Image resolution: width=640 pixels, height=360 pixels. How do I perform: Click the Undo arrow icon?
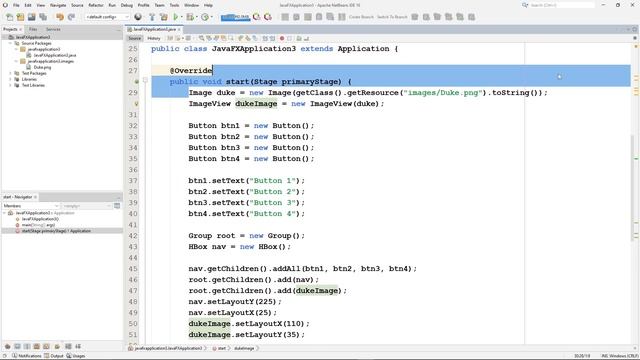(60, 17)
